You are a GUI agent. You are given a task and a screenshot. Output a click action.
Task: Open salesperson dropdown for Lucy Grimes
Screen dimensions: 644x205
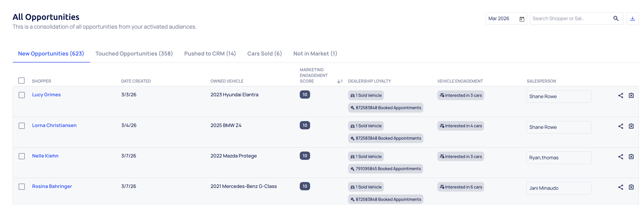tap(559, 97)
